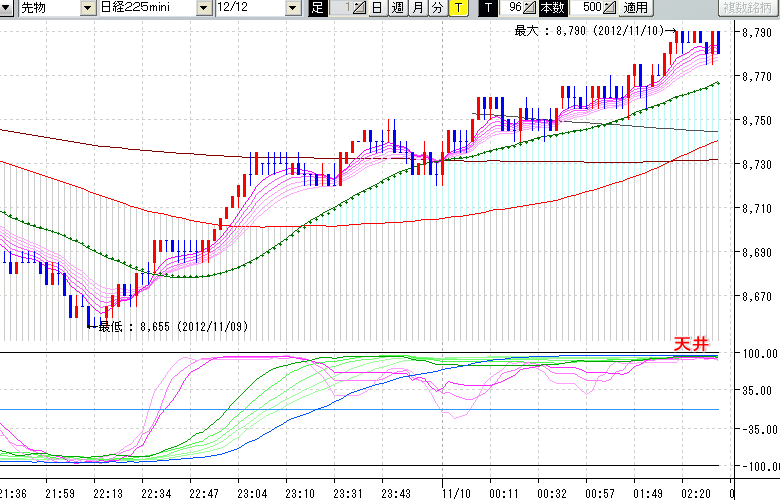
Task: Click the red 天井 ceiling indicator label
Action: [x=691, y=343]
